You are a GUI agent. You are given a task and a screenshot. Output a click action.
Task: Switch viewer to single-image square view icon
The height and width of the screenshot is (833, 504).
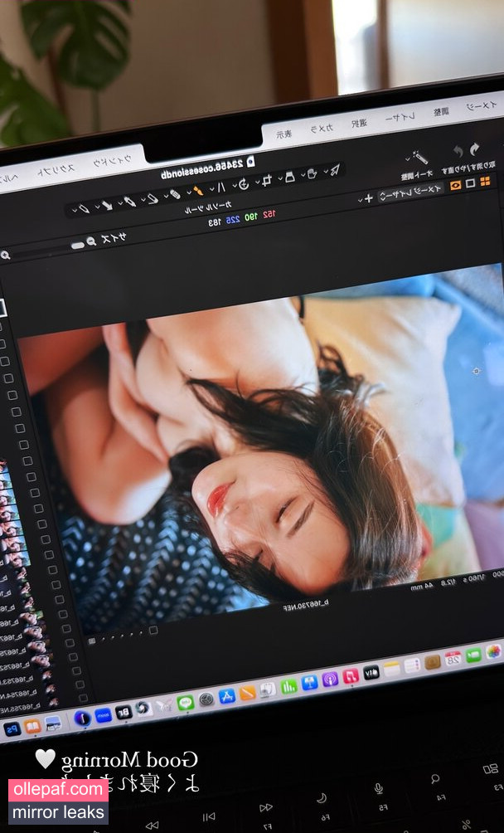pyautogui.click(x=471, y=183)
